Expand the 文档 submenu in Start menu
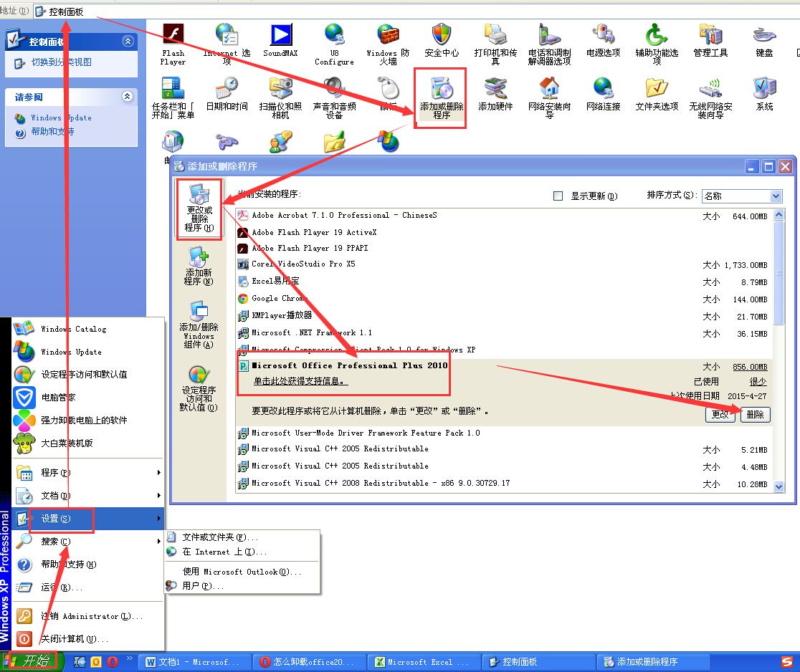 (x=87, y=496)
